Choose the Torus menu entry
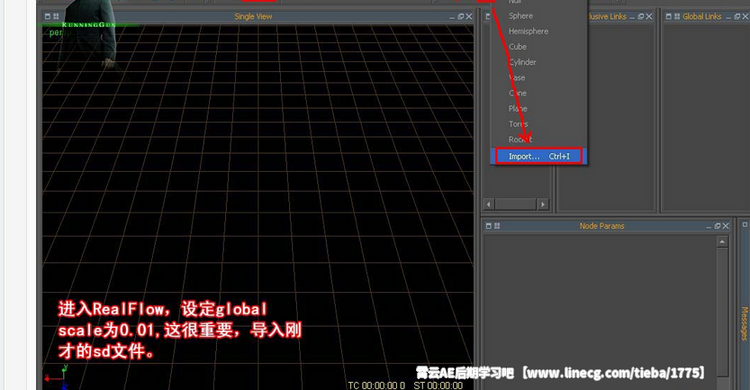The width and height of the screenshot is (750, 390). [518, 124]
